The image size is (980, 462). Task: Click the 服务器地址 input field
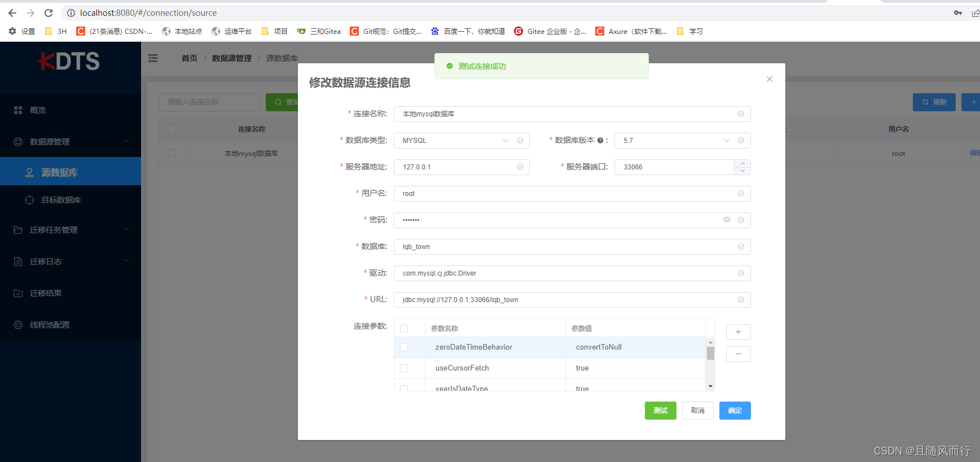coord(462,167)
